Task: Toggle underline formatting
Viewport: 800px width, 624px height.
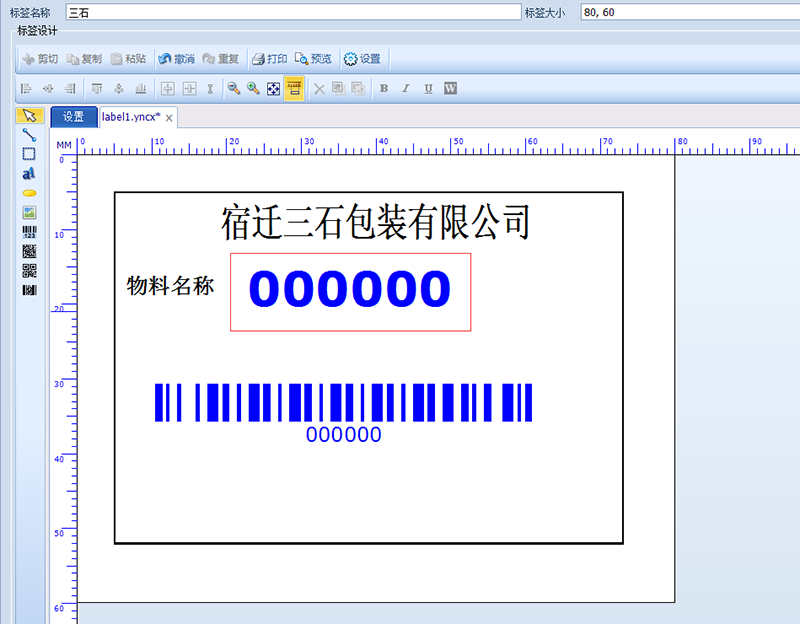Action: point(429,89)
